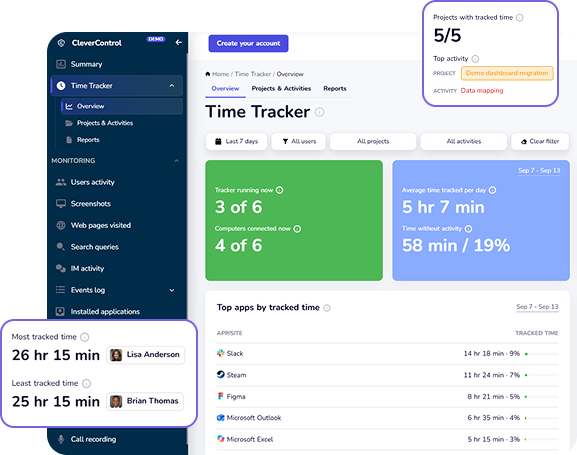This screenshot has width=577, height=455.
Task: Click the CleverControl logo icon
Action: pos(61,43)
